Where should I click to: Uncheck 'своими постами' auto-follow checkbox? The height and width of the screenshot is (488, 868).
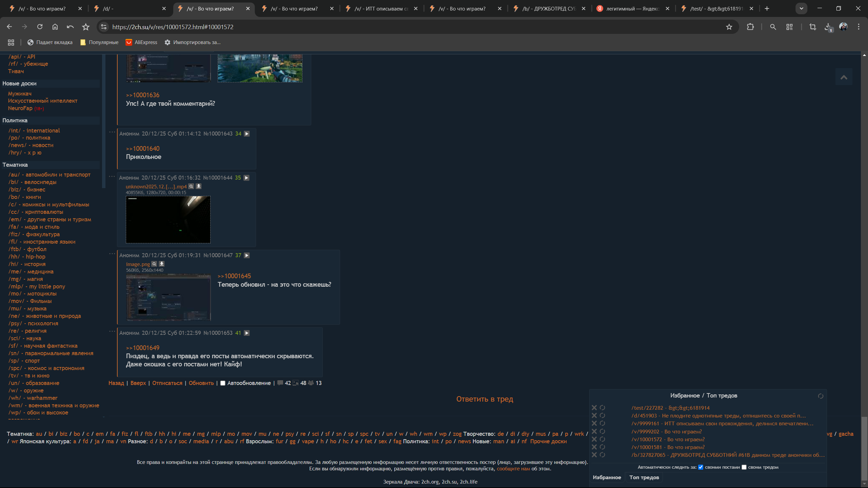point(701,467)
